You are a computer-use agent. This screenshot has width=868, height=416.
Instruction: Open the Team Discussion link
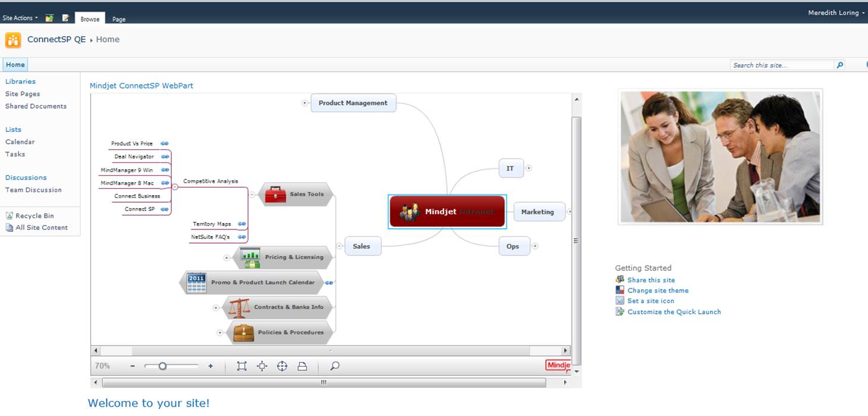pos(33,190)
